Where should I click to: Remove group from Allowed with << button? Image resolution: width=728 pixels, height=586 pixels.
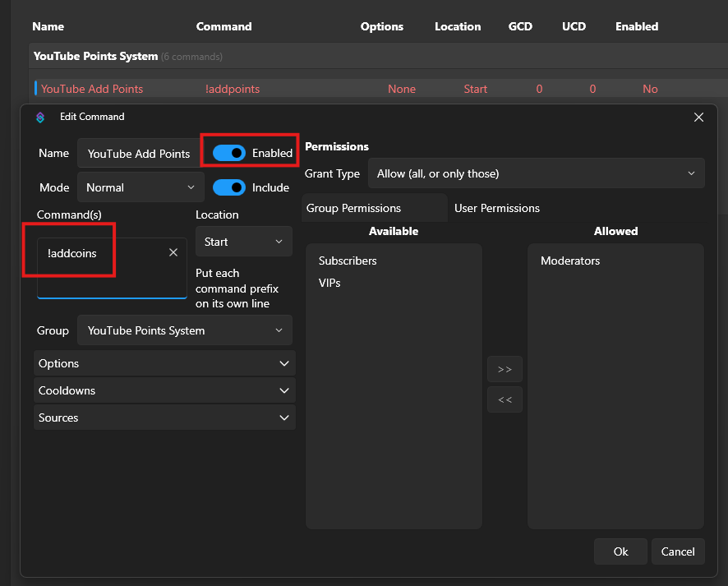pyautogui.click(x=505, y=400)
